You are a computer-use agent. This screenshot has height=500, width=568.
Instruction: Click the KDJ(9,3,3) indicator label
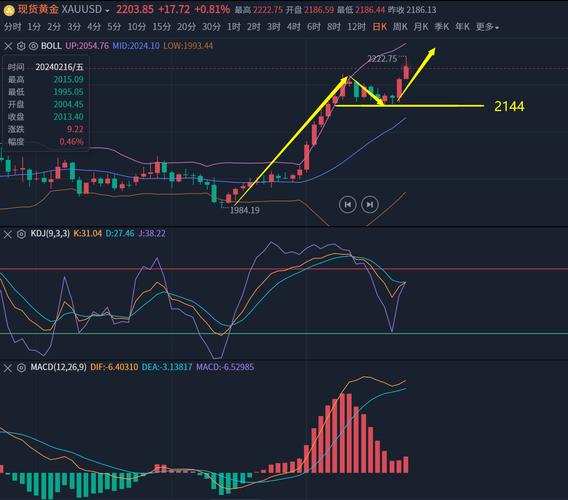pos(50,234)
